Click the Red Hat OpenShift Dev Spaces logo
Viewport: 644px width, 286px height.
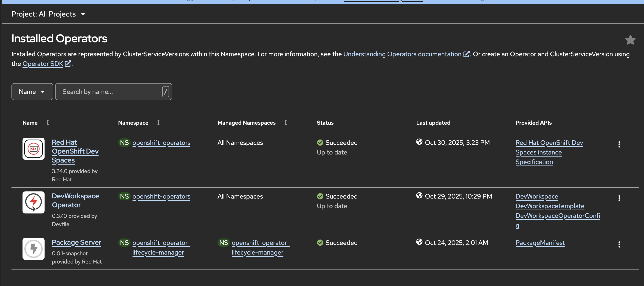[x=34, y=149]
